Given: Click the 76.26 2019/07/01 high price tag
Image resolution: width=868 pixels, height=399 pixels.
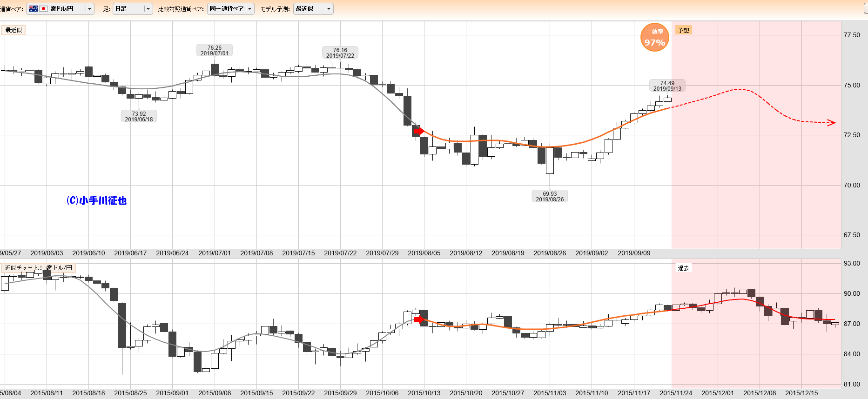Looking at the screenshot, I should click(x=215, y=50).
